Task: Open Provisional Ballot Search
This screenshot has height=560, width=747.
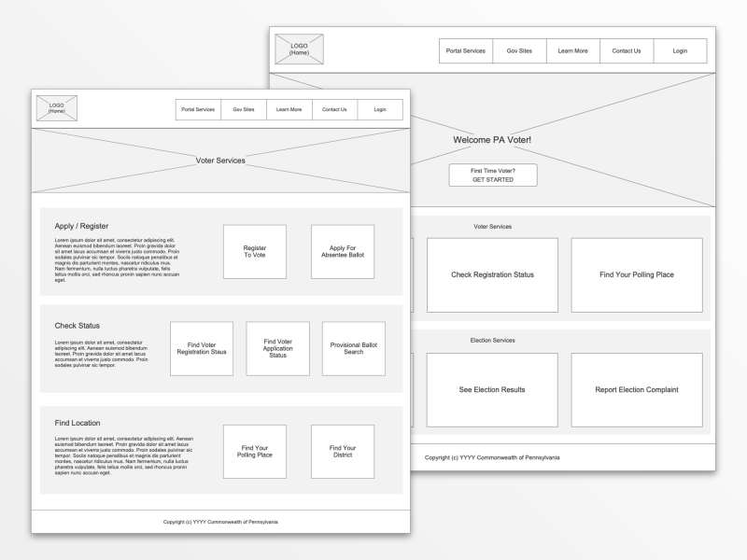Action: (x=353, y=348)
